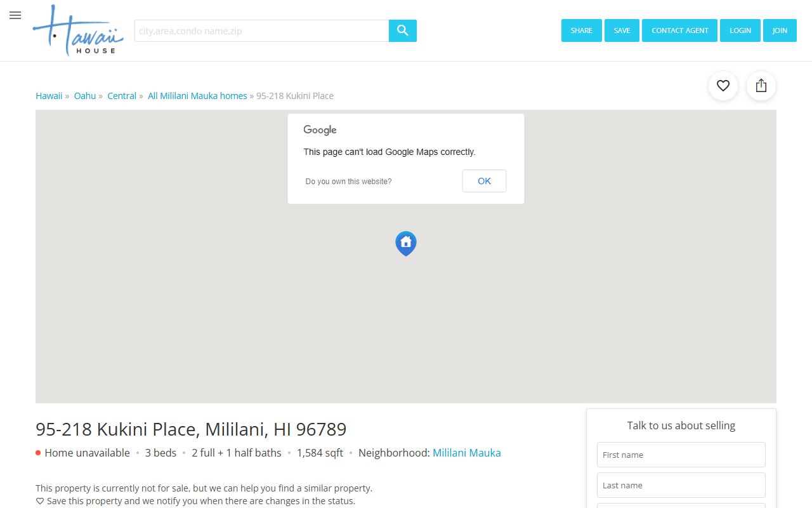Click 'Talk to us about selling' heading
Screen dimensions: 812x508
tap(681, 425)
